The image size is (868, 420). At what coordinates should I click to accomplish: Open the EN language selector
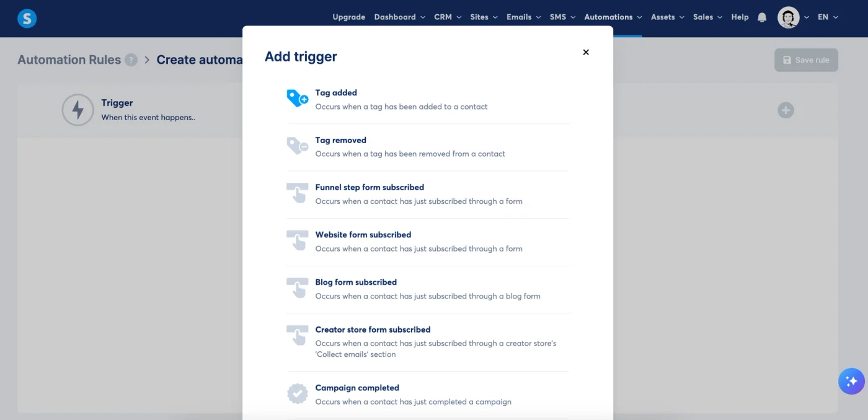tap(825, 17)
